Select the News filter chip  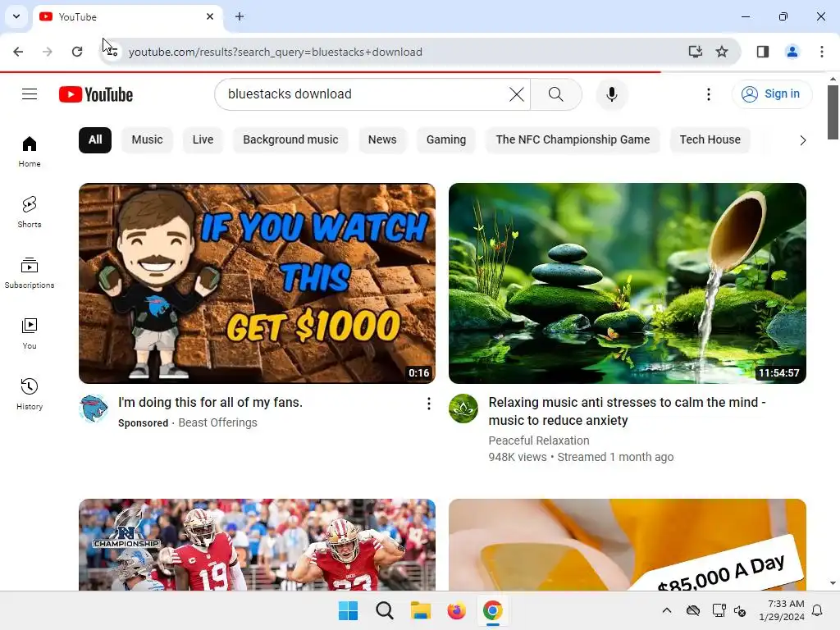click(382, 139)
